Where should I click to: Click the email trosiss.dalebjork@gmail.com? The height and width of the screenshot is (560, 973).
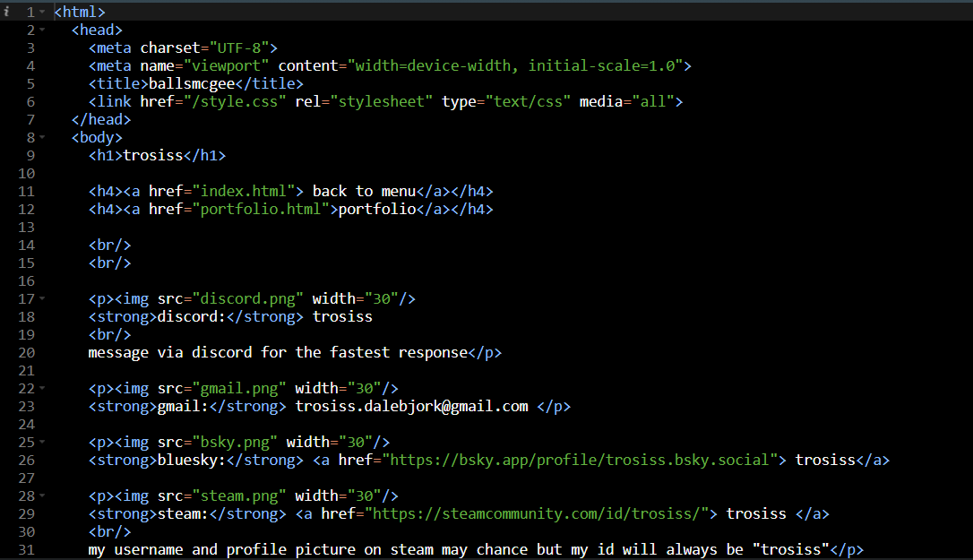[411, 407]
